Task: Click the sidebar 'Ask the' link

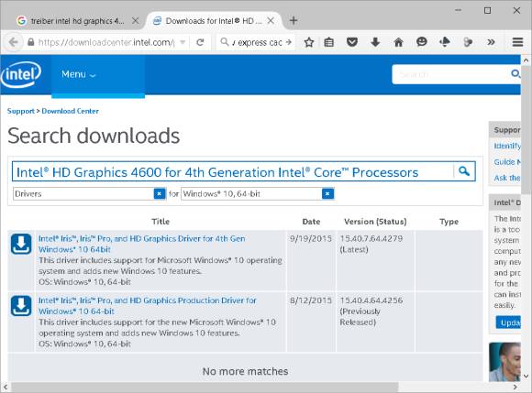Action: (x=507, y=178)
